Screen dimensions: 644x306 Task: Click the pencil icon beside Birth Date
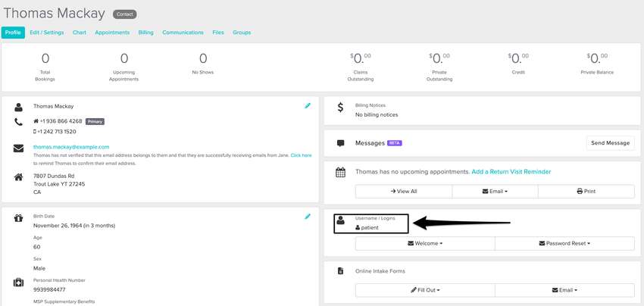[308, 217]
